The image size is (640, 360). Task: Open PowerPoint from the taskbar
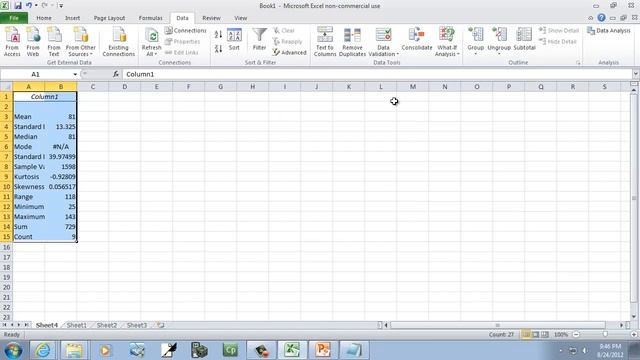click(x=322, y=350)
